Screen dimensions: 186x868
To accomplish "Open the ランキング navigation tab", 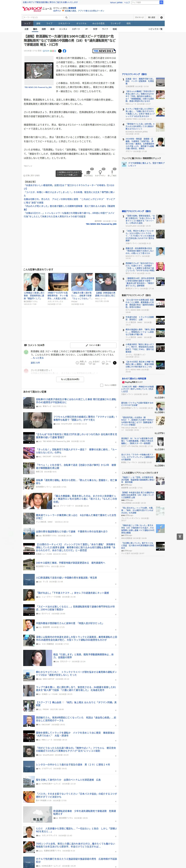I will click(x=115, y=24).
